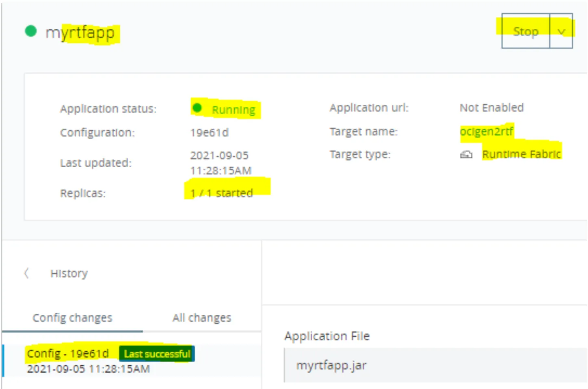
Task: Click the Last successful badge
Action: tap(157, 354)
